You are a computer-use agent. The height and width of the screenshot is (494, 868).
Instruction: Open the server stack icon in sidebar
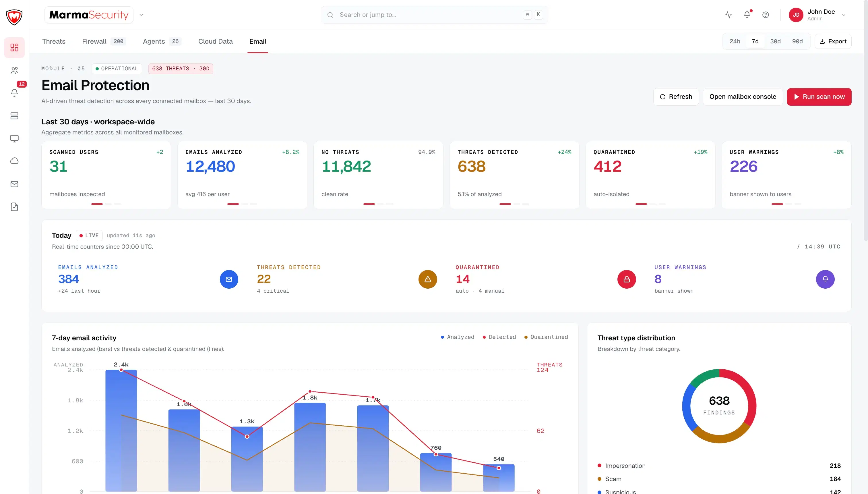click(14, 116)
